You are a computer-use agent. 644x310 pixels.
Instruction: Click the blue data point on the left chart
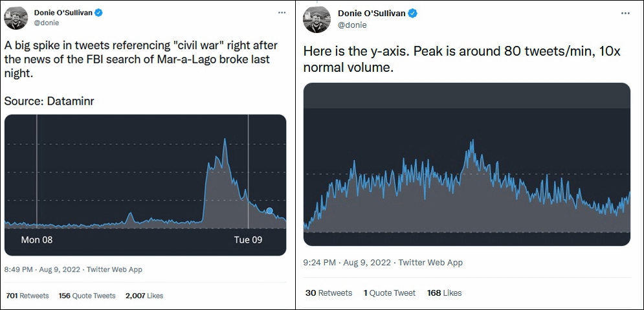pyautogui.click(x=269, y=211)
